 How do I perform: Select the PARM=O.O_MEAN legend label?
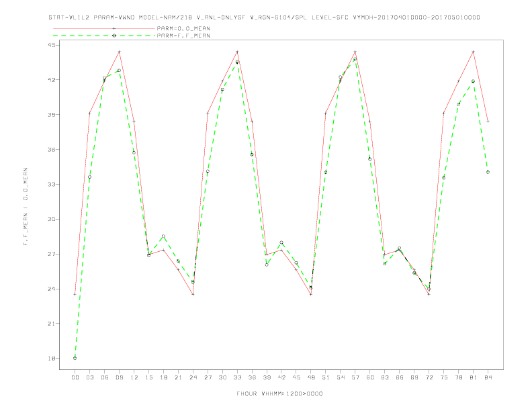coord(183,28)
